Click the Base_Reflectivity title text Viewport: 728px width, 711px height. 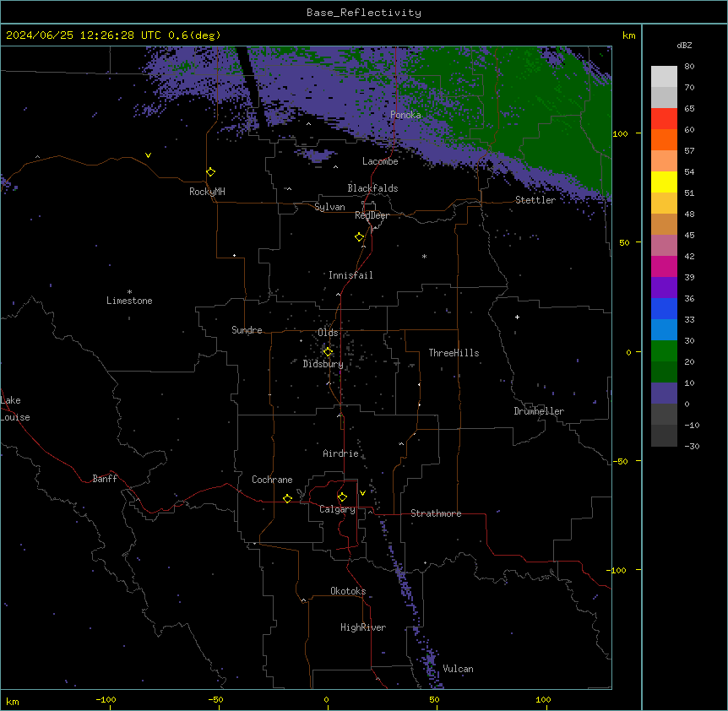[364, 13]
